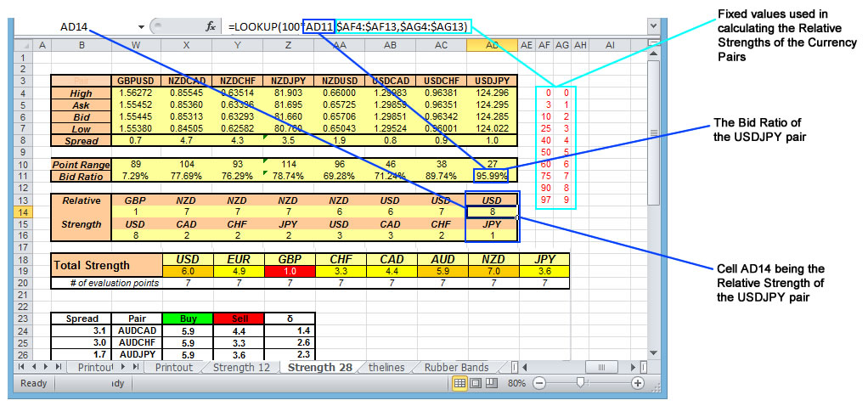This screenshot has height=406, width=868.
Task: Select row 23 header
Action: tap(23, 319)
